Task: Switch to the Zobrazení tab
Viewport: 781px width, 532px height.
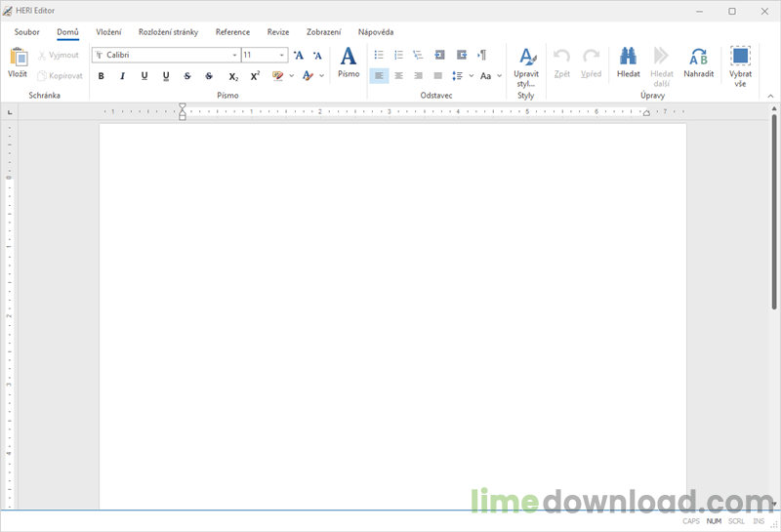Action: pos(324,32)
